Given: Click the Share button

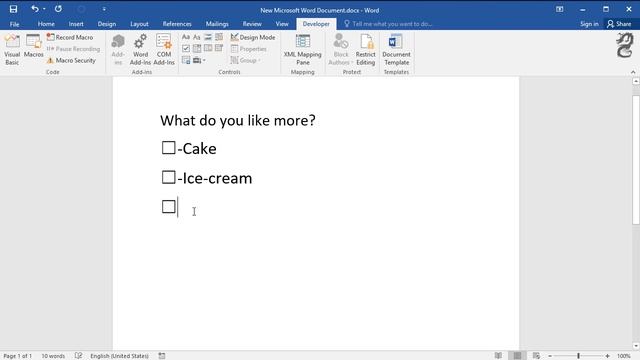Looking at the screenshot, I should pyautogui.click(x=619, y=24).
